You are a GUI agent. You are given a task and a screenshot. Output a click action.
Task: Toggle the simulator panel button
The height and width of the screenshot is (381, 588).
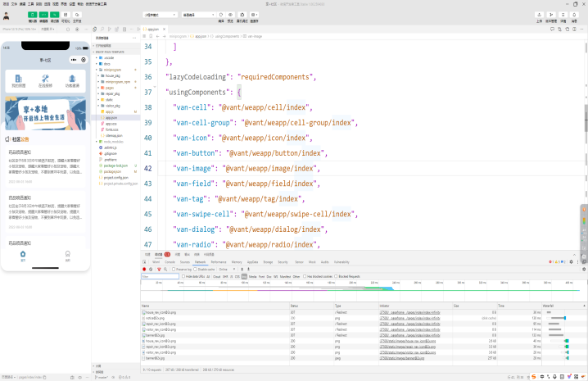point(32,15)
